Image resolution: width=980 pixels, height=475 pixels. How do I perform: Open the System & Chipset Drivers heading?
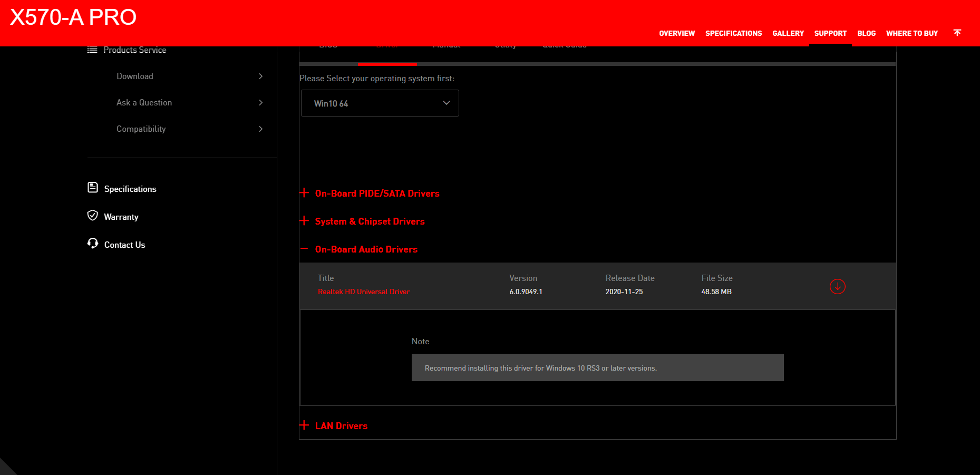pos(370,221)
